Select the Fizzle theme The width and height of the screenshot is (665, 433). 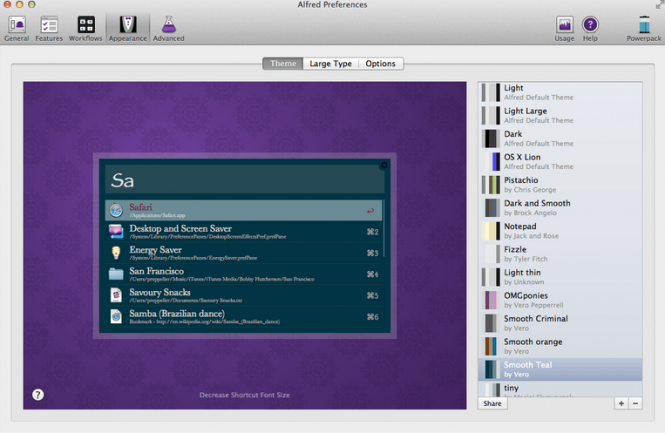click(560, 254)
